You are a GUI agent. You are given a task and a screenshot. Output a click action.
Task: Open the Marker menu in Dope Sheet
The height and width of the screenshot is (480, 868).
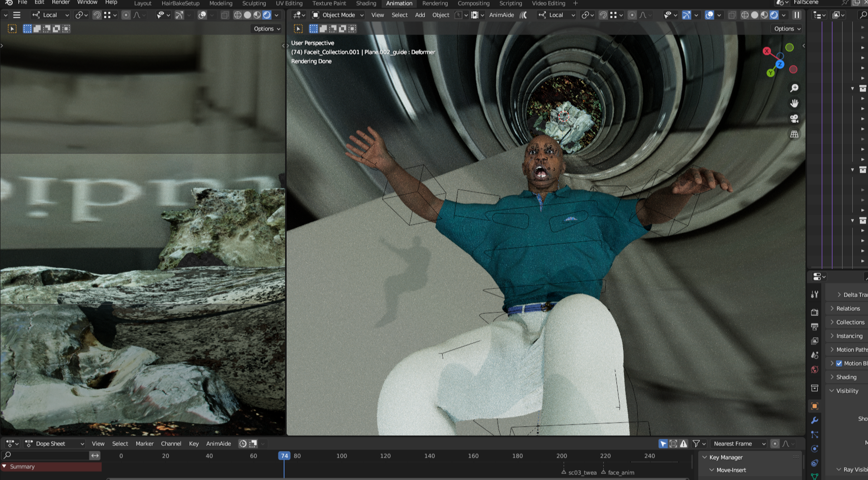coord(144,444)
